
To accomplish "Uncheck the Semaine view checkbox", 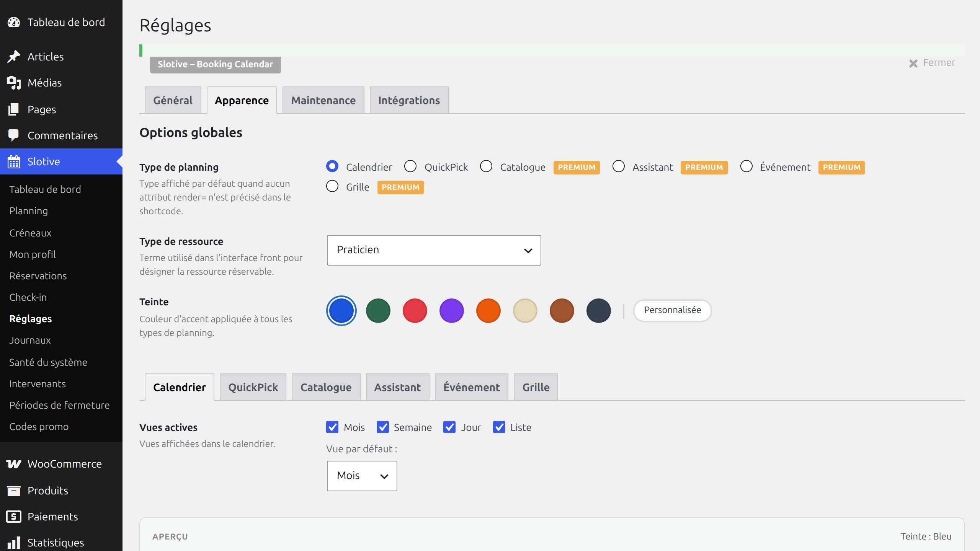I will click(383, 427).
